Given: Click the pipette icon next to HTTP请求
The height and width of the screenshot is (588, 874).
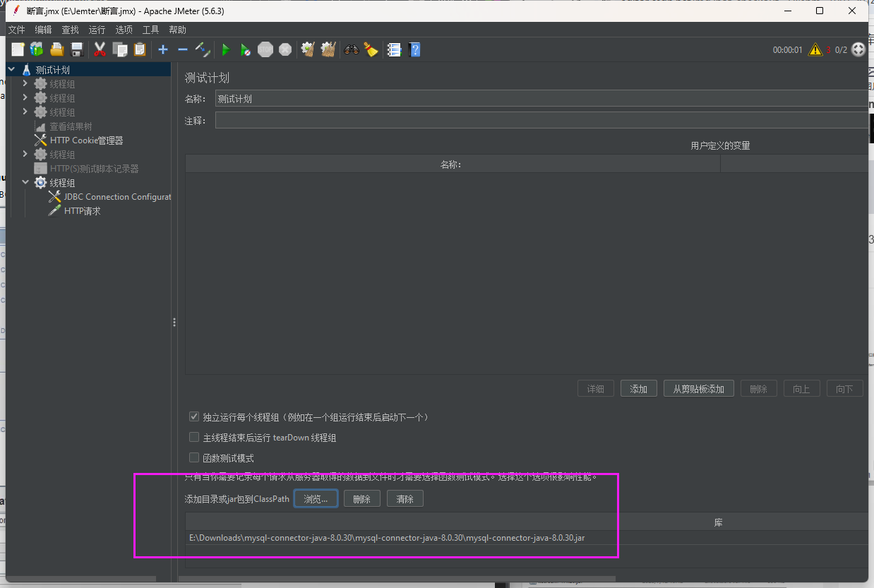Looking at the screenshot, I should [54, 210].
